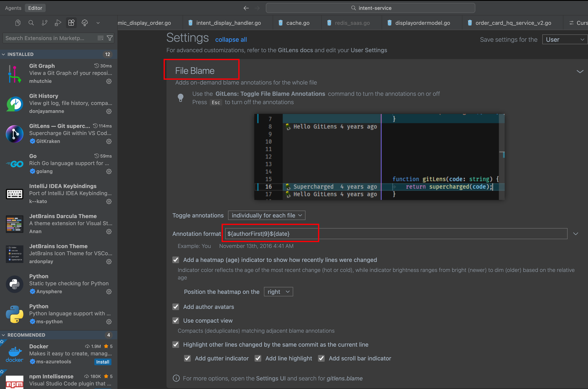The image size is (588, 389).
Task: Open the tree checkmark sidebar view
Action: [85, 23]
